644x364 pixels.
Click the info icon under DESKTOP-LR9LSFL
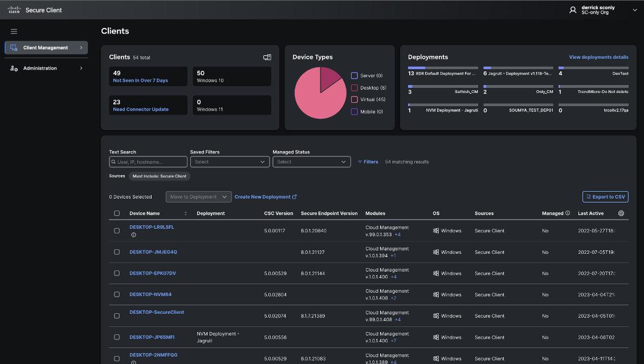pyautogui.click(x=133, y=234)
